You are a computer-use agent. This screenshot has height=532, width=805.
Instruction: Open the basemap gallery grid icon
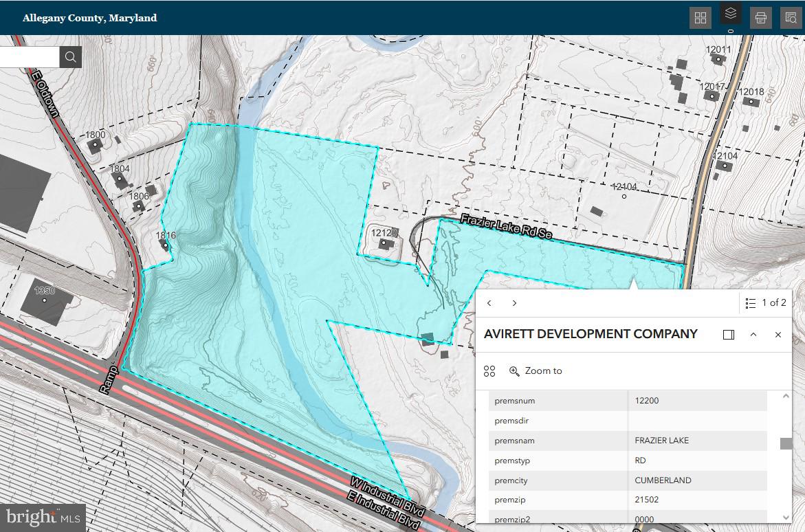click(700, 18)
